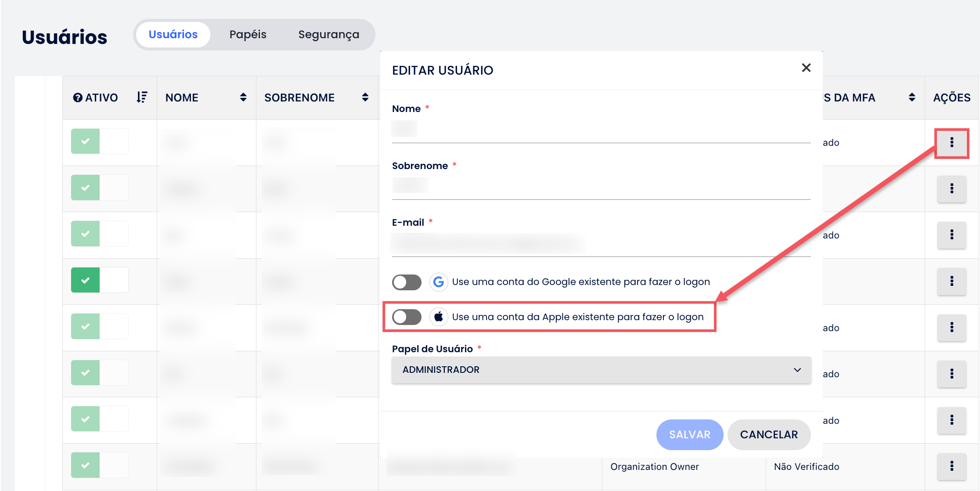Close the Editar Usuário dialog
Screen dimensions: 980x491
click(806, 68)
